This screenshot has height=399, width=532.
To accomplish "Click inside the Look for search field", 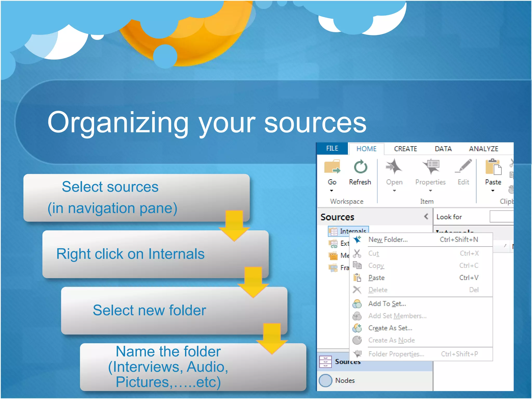I will [x=502, y=216].
